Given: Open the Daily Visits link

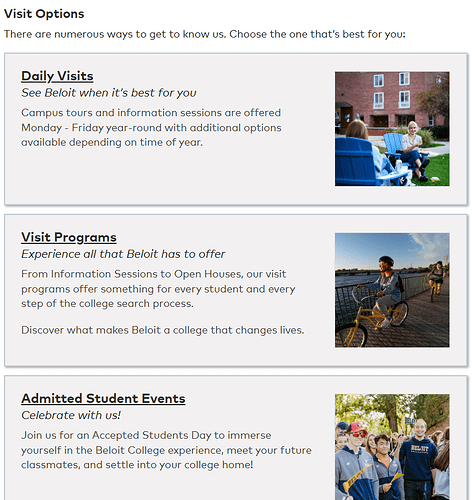Looking at the screenshot, I should click(x=57, y=76).
